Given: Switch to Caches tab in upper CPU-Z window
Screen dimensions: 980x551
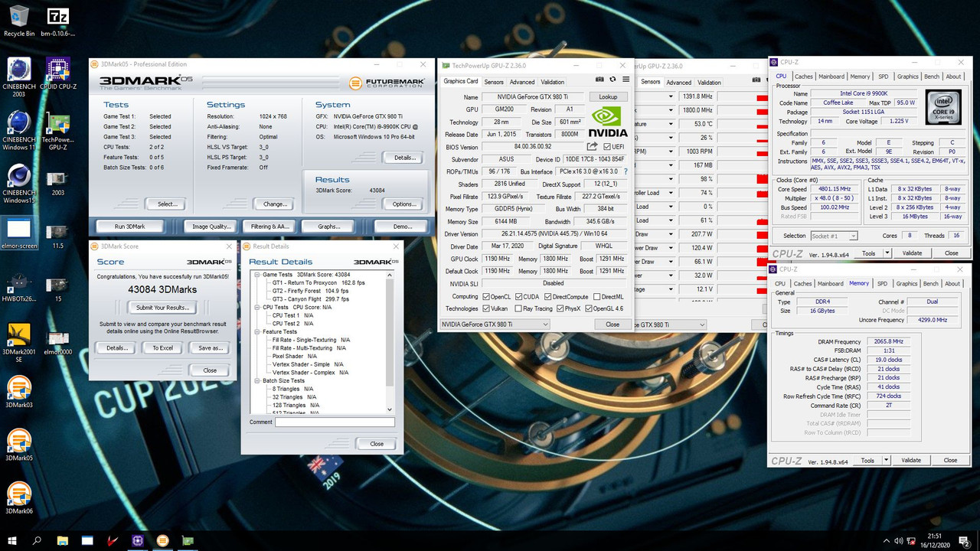Looking at the screenshot, I should 803,77.
